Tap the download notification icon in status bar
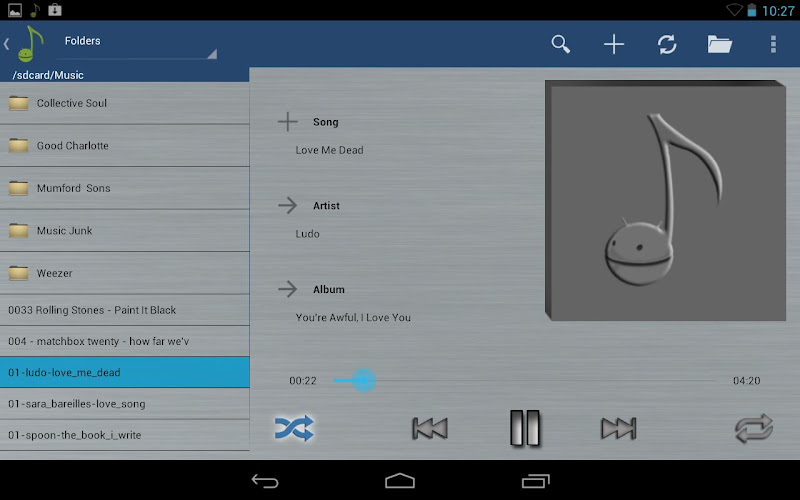800x500 pixels. coord(55,10)
